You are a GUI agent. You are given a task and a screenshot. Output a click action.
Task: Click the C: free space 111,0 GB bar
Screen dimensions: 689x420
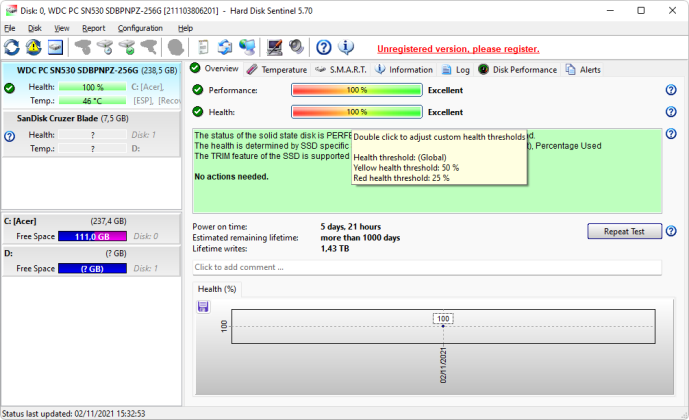pos(92,236)
